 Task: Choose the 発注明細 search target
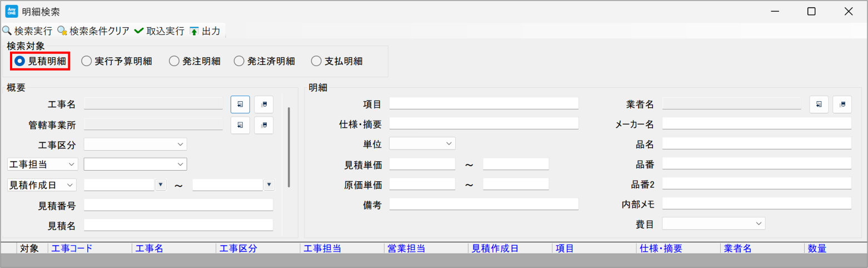coord(174,61)
